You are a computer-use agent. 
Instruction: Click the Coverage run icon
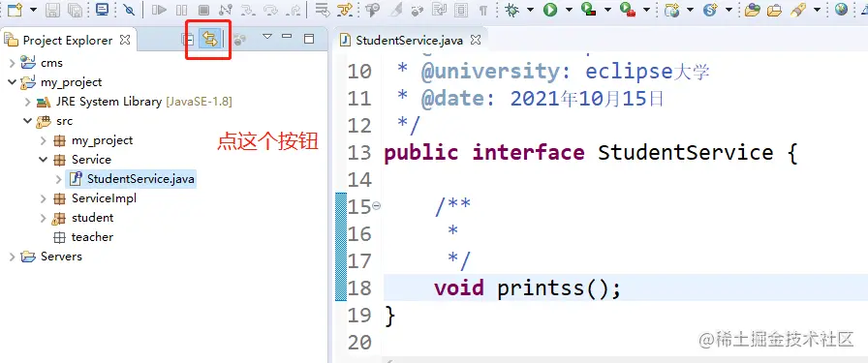[588, 10]
